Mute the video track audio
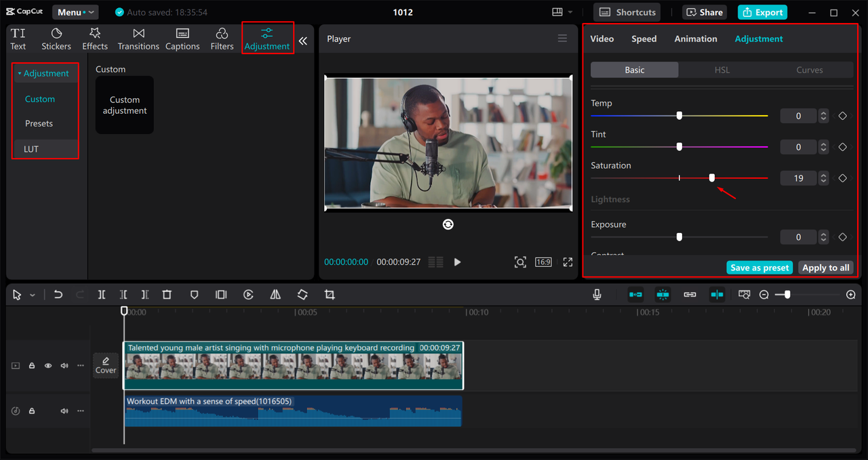 [x=64, y=366]
